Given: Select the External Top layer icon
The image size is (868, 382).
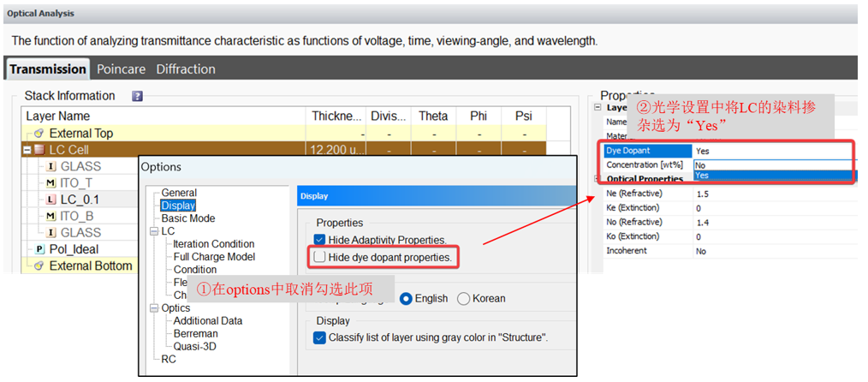Looking at the screenshot, I should click(39, 134).
